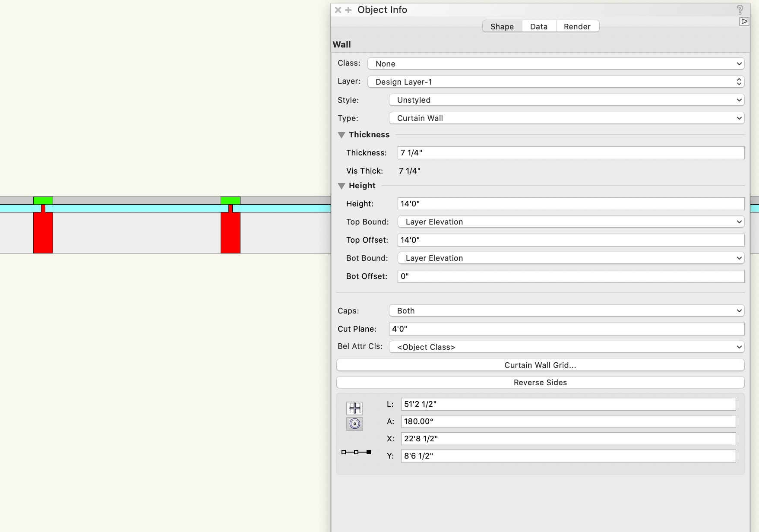Viewport: 759px width, 532px height.
Task: Edit the Height field showing 14'0"
Action: (571, 203)
